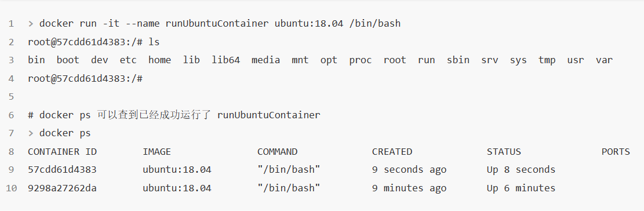This screenshot has width=644, height=211.
Task: Click the Chinese comment about docker ps
Action: coord(174,115)
